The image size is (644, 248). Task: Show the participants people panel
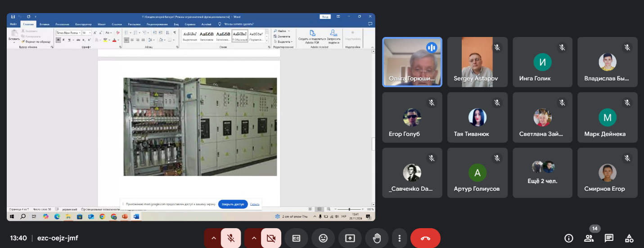coord(589,238)
